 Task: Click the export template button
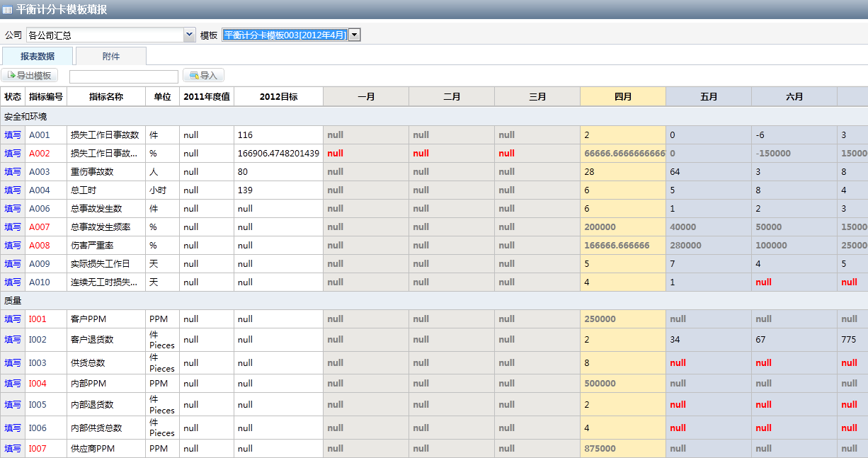click(x=30, y=76)
